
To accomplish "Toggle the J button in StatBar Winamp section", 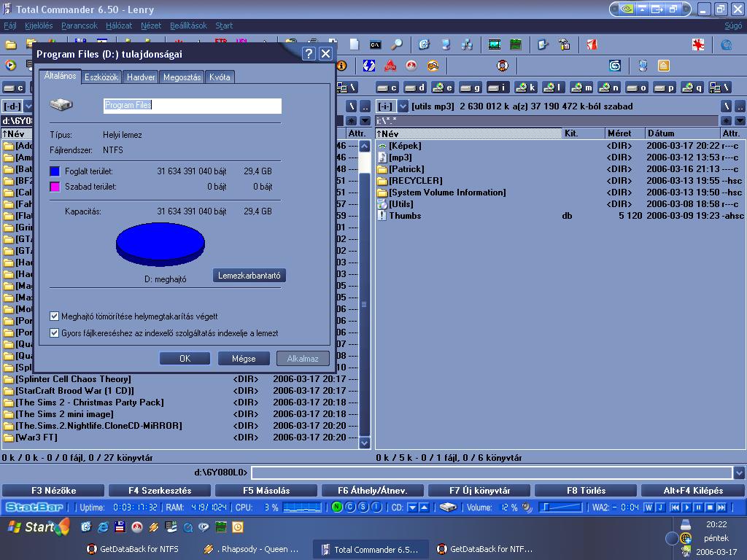I will [x=659, y=507].
